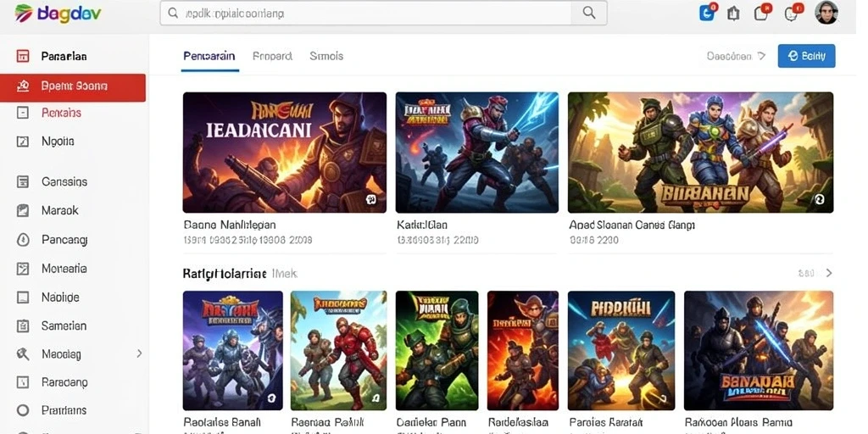Click the magnifier button at search bar's right
The width and height of the screenshot is (868, 434).
tap(589, 13)
